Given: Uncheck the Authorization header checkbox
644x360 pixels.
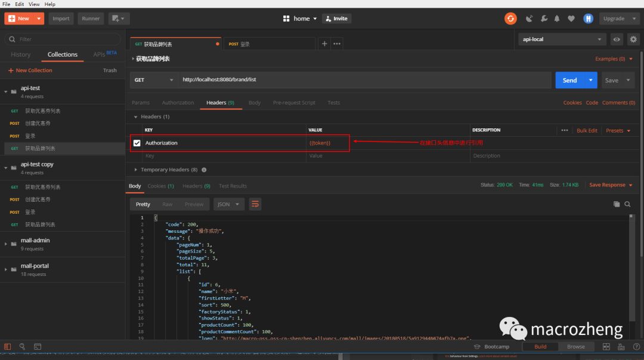Looking at the screenshot, I should pos(137,143).
